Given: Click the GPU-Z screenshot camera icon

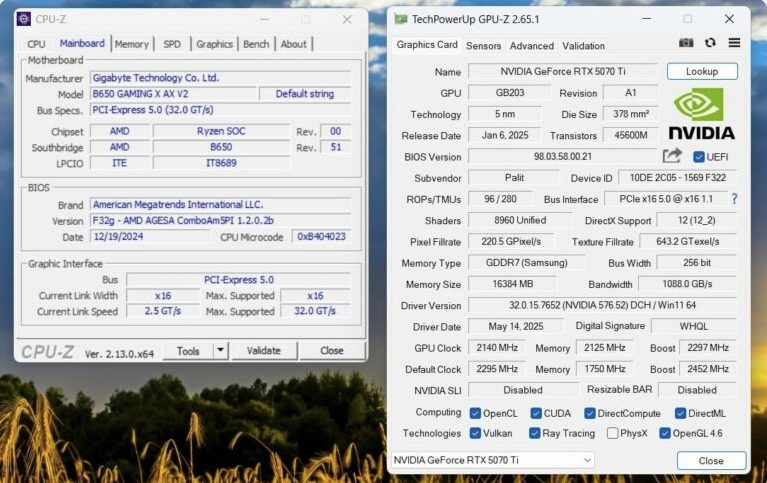Looking at the screenshot, I should pyautogui.click(x=686, y=43).
